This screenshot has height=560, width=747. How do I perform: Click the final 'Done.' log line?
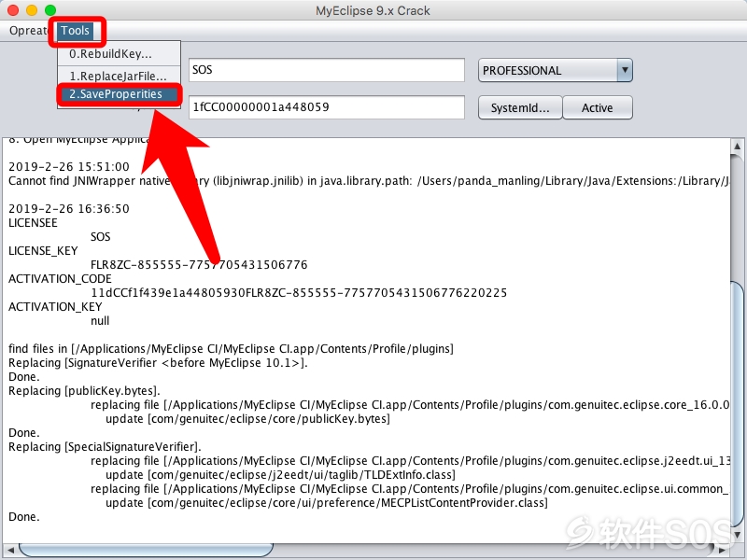coord(24,517)
